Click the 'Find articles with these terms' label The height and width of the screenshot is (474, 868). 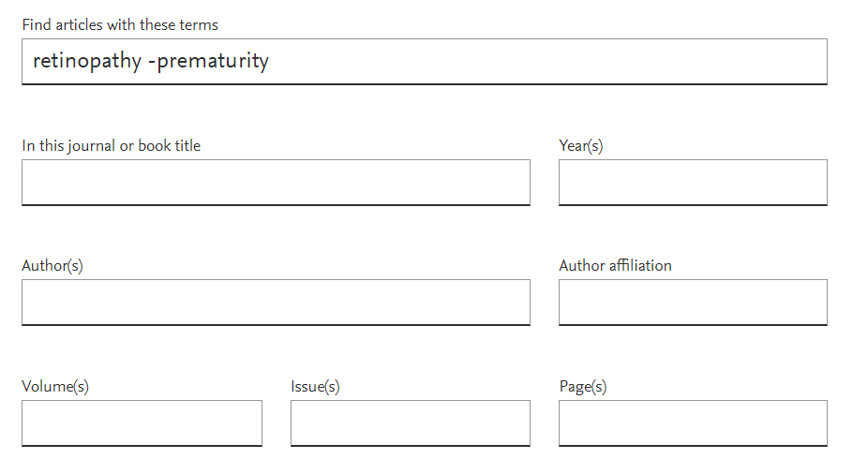[120, 24]
